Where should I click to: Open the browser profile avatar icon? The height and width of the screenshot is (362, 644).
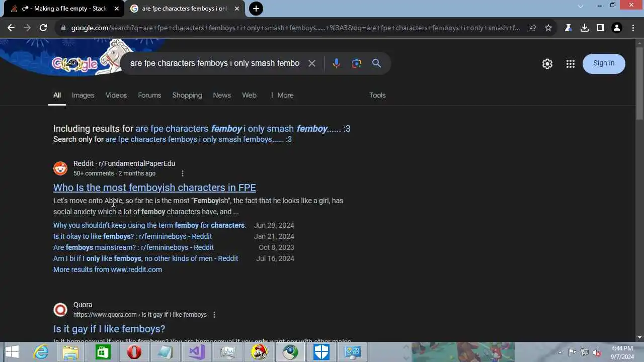click(x=617, y=28)
